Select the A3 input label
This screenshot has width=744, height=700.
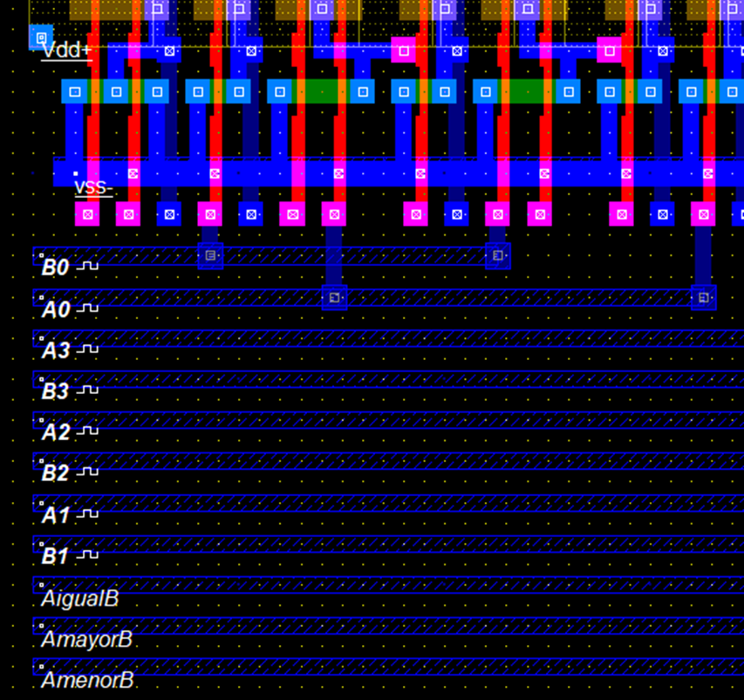[56, 350]
